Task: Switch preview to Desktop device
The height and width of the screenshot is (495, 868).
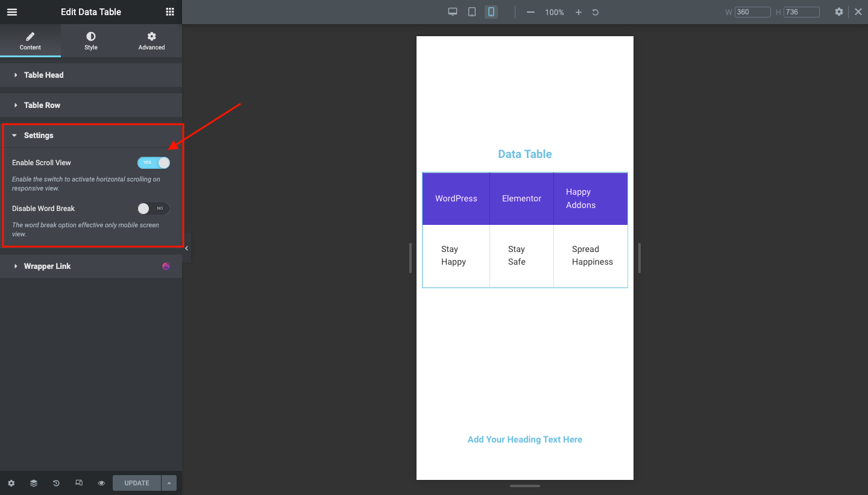Action: point(453,11)
